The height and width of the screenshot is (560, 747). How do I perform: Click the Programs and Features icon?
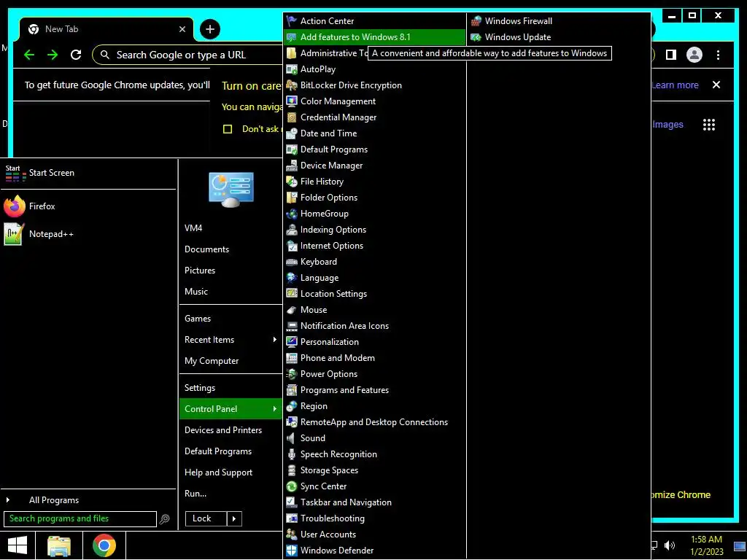pos(292,390)
